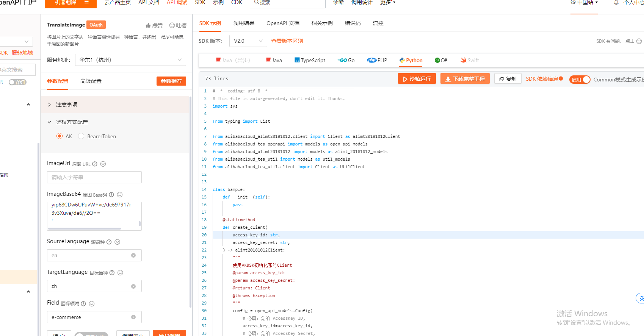This screenshot has width=644, height=336.
Task: Click the sad-face icon next to ImageBase64
Action: pos(120,195)
